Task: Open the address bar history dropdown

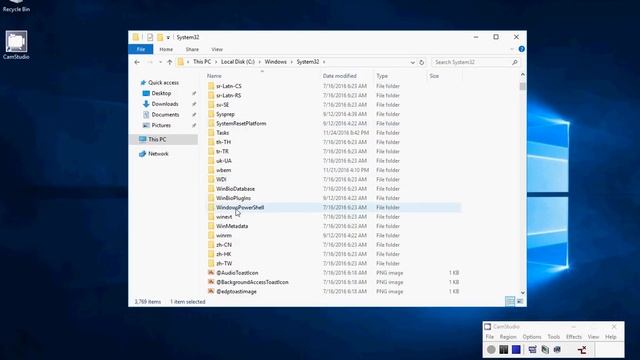Action: click(413, 62)
